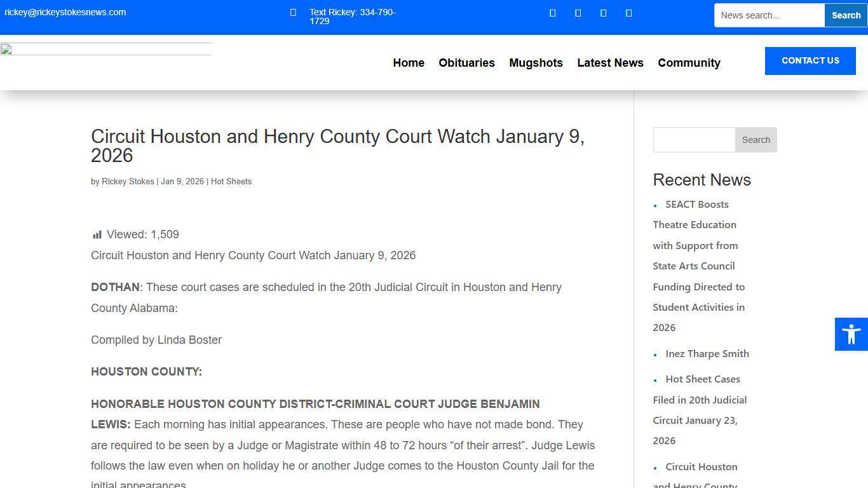Click the second social media icon in the header
The width and height of the screenshot is (868, 488).
tap(578, 13)
